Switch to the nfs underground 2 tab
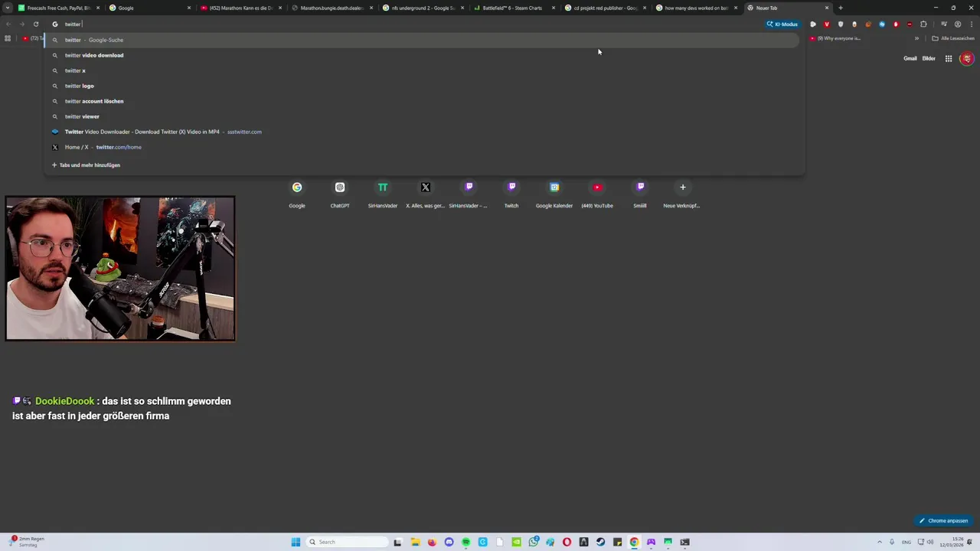Image resolution: width=980 pixels, height=551 pixels. point(423,8)
